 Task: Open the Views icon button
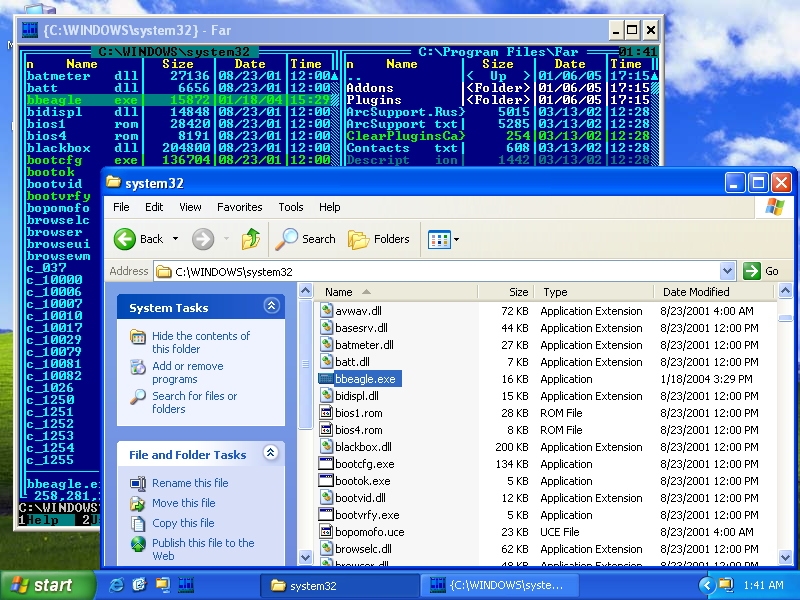pyautogui.click(x=439, y=239)
